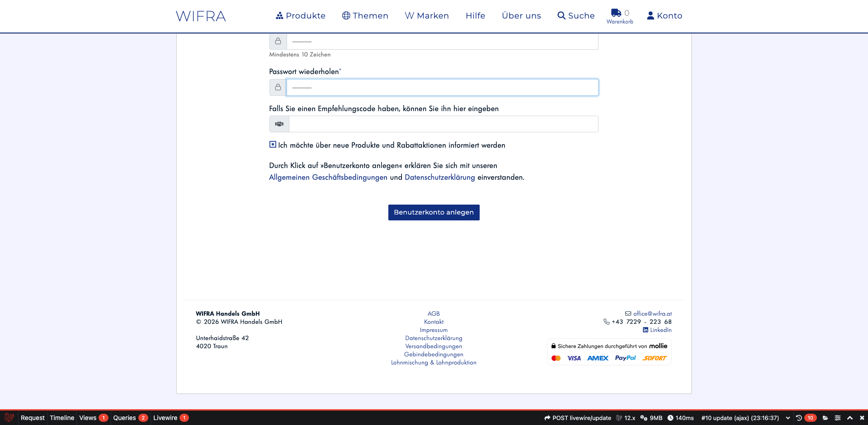Image resolution: width=868 pixels, height=425 pixels.
Task: Open the Livewire debugbar tab
Action: [165, 418]
